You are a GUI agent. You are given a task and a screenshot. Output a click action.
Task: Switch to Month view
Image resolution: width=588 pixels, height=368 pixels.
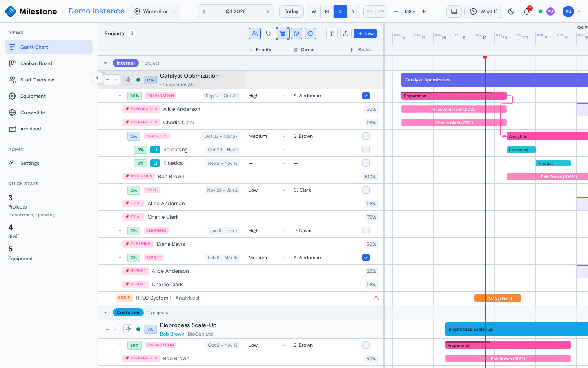pyautogui.click(x=327, y=11)
